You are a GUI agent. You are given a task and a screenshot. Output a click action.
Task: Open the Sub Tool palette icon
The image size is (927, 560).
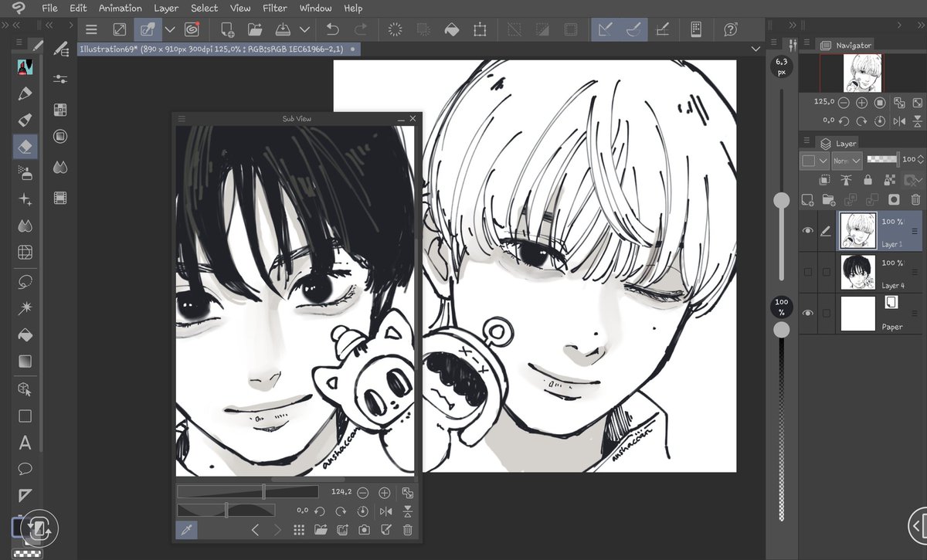pyautogui.click(x=61, y=49)
